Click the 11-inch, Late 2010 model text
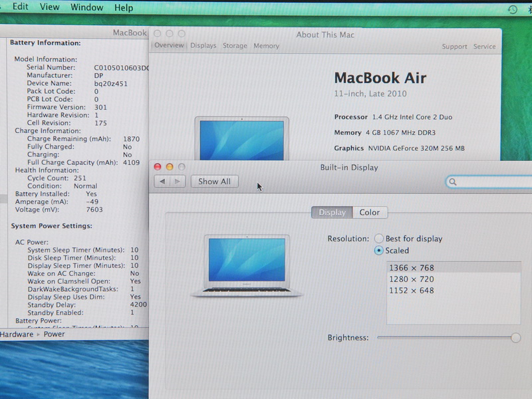532x399 pixels. (370, 94)
